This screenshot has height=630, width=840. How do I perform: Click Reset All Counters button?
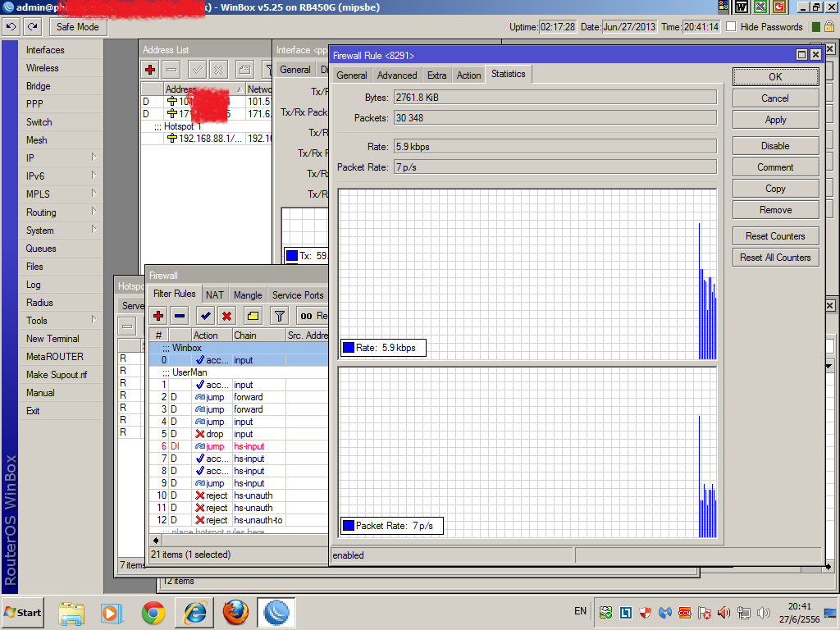coord(776,258)
